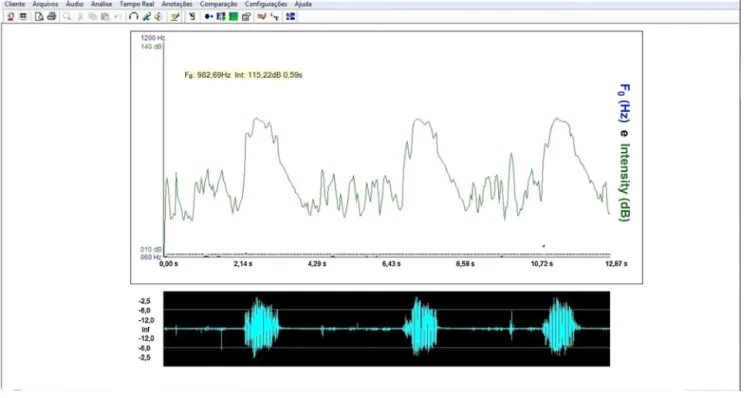Click the blue dot marker icon
This screenshot has width=744, height=398.
pyautogui.click(x=208, y=17)
